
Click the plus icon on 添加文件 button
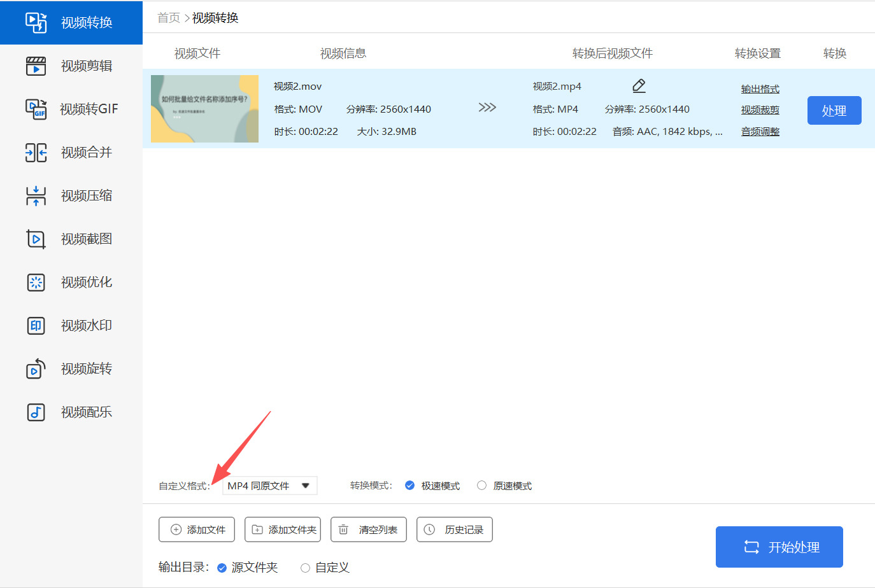coord(176,529)
